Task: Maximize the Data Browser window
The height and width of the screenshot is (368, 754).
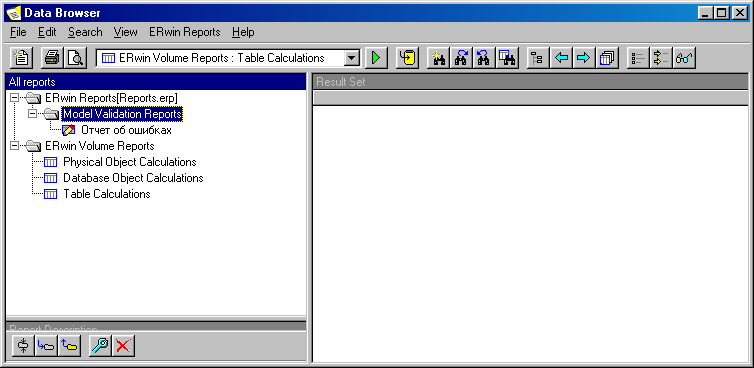Action: [722, 13]
